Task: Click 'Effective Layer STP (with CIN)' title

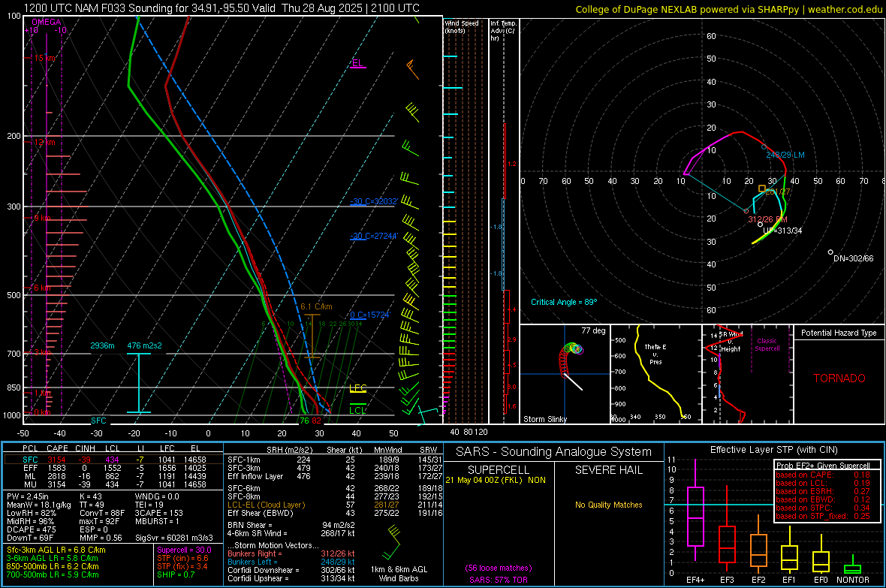Action: (x=773, y=450)
